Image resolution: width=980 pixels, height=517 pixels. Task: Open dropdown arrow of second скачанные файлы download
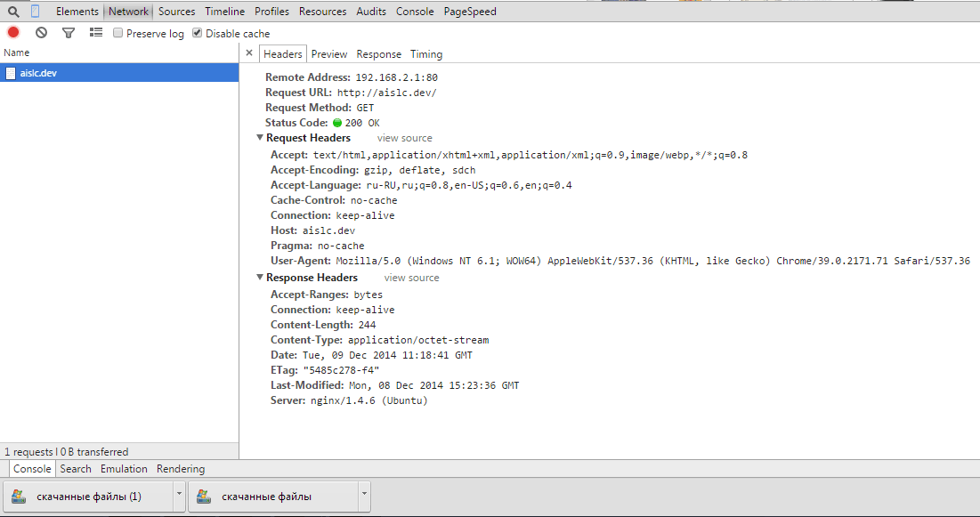click(x=364, y=497)
